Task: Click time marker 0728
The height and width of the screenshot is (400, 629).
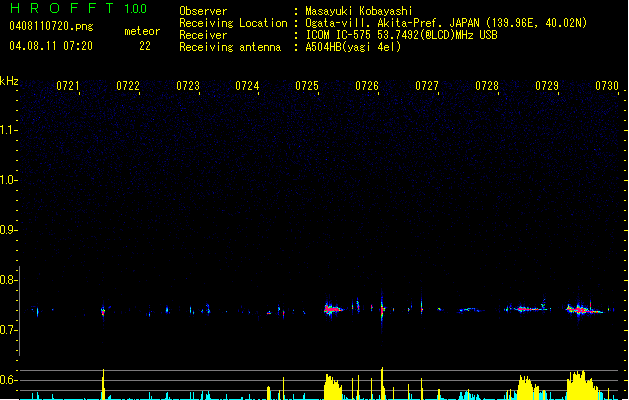Action: (487, 85)
